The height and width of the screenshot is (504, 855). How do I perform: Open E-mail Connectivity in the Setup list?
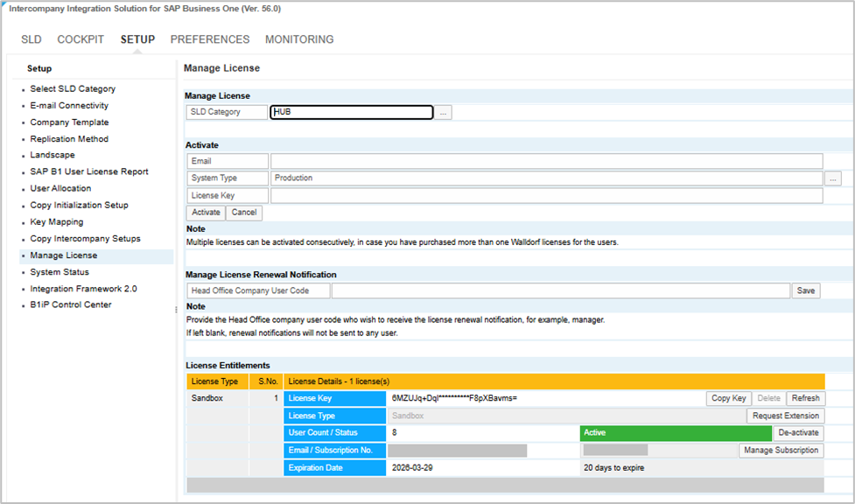click(x=69, y=106)
